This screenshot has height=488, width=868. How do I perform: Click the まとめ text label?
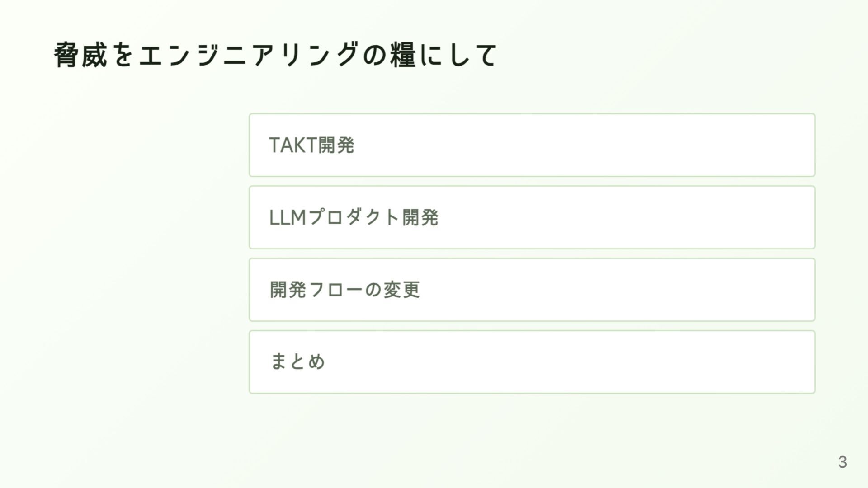point(297,361)
